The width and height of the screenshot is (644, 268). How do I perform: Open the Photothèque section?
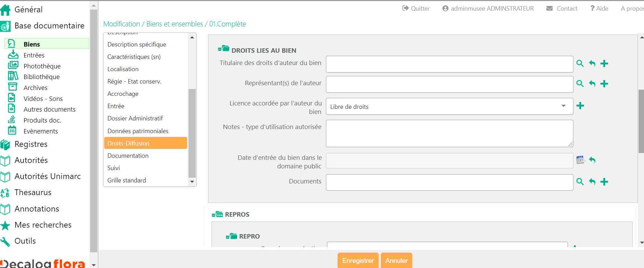pyautogui.click(x=42, y=66)
